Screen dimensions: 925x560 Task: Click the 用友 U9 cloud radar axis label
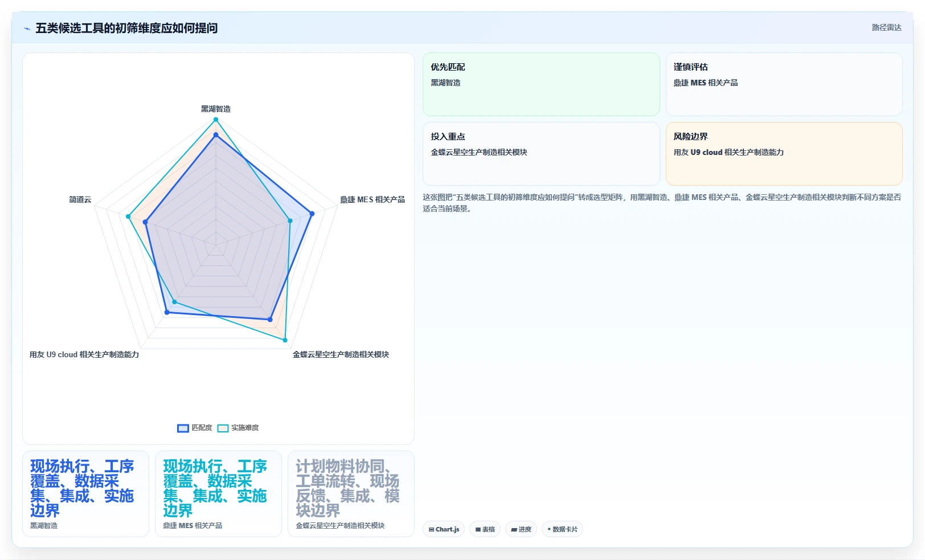(x=84, y=354)
